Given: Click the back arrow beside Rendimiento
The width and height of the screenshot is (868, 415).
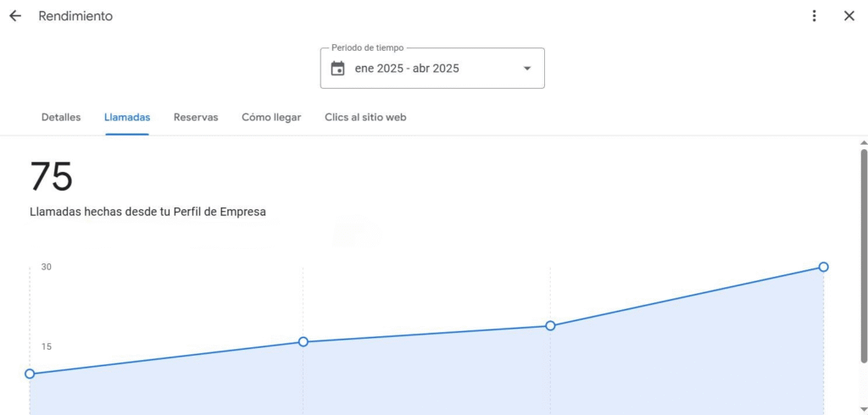Looking at the screenshot, I should pos(15,16).
